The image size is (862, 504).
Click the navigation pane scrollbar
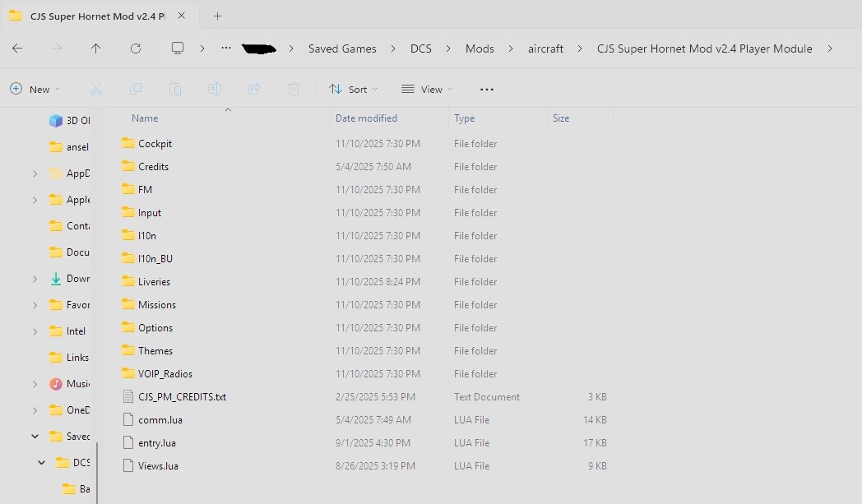pos(97,473)
